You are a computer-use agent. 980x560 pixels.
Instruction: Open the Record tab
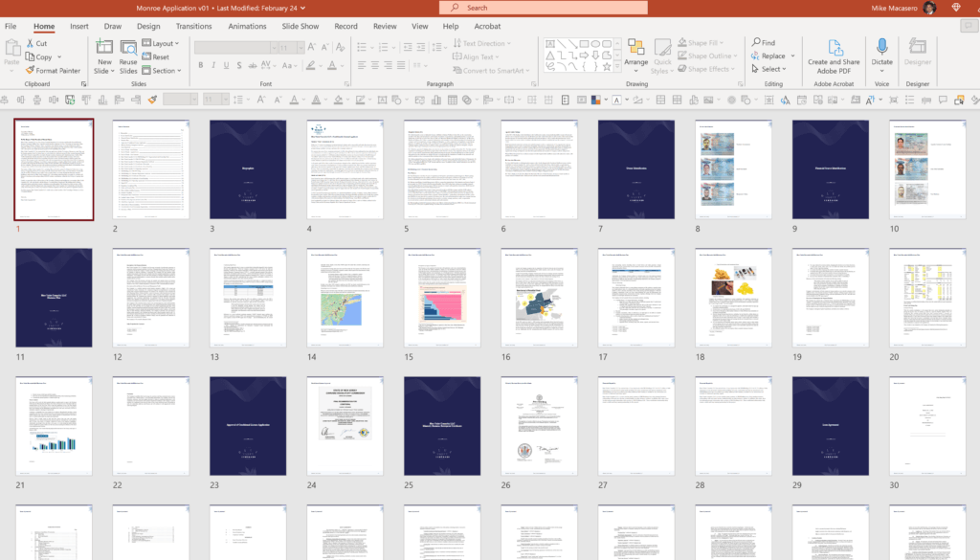pos(345,26)
